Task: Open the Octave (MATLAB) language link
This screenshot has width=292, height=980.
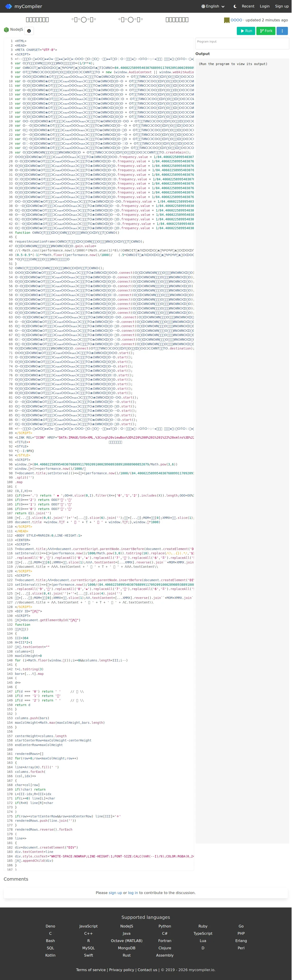Action: pyautogui.click(x=127, y=940)
